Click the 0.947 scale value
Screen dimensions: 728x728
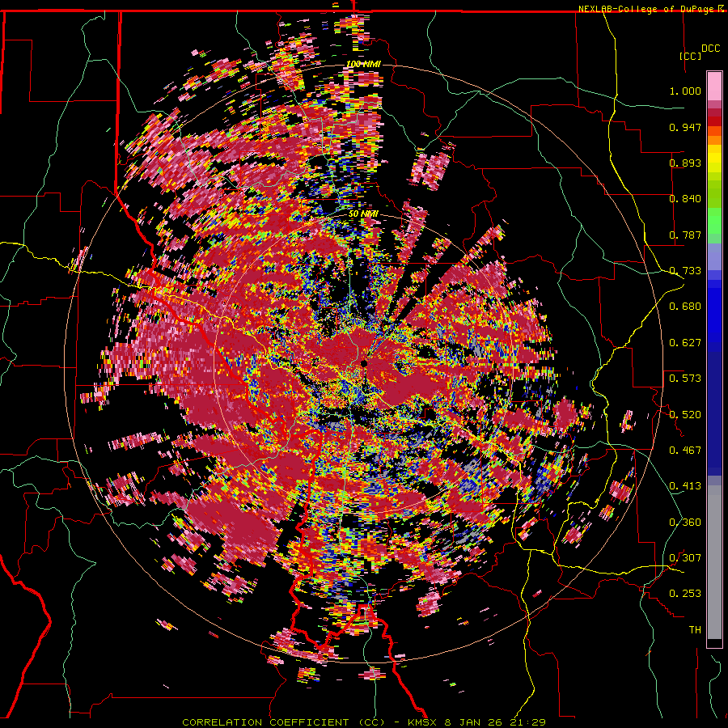click(685, 127)
